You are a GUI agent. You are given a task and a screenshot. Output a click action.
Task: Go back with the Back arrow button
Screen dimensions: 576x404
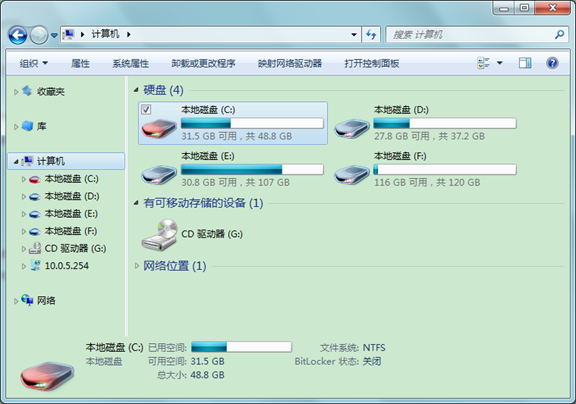(x=18, y=35)
